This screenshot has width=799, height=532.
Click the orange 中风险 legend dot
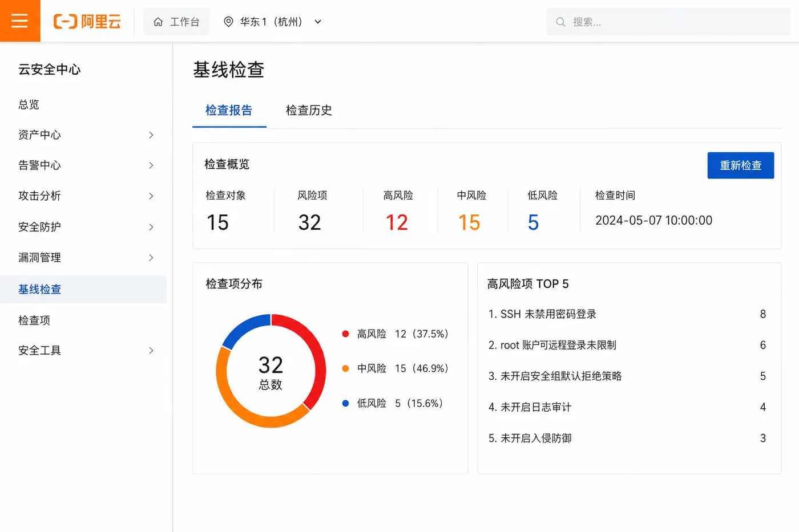point(345,368)
